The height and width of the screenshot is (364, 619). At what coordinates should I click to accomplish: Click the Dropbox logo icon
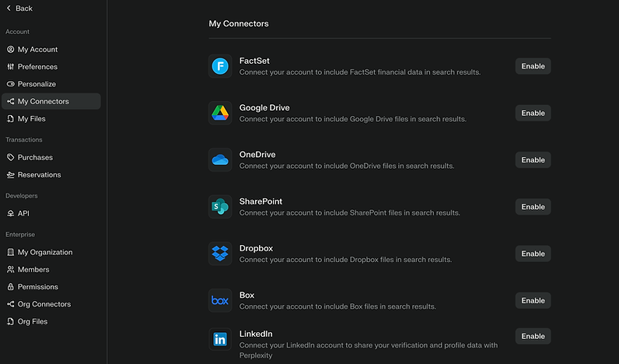click(x=220, y=254)
